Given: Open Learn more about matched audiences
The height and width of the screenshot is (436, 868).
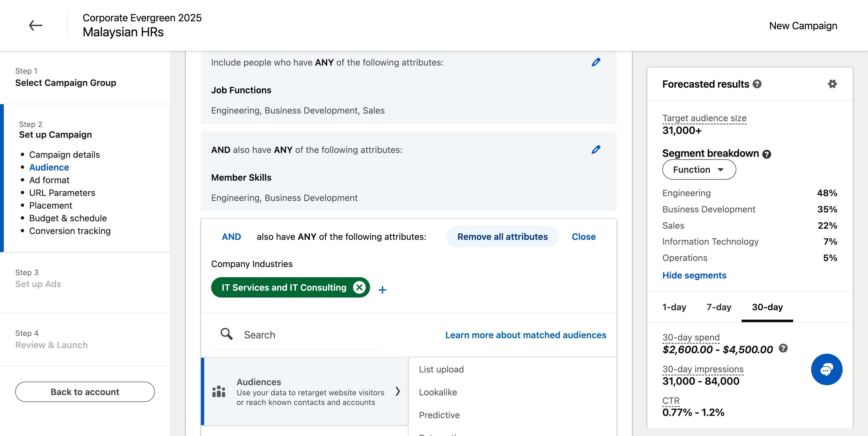Looking at the screenshot, I should click(x=526, y=335).
